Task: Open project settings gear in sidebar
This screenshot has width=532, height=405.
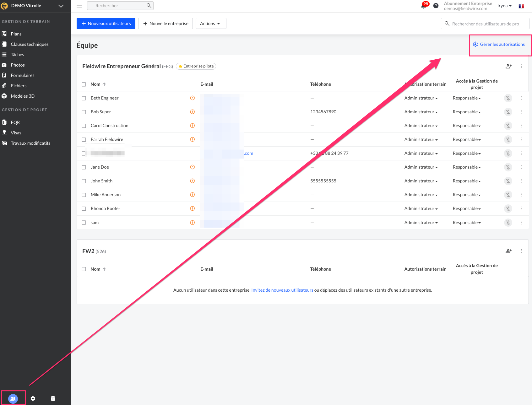Action: click(33, 398)
